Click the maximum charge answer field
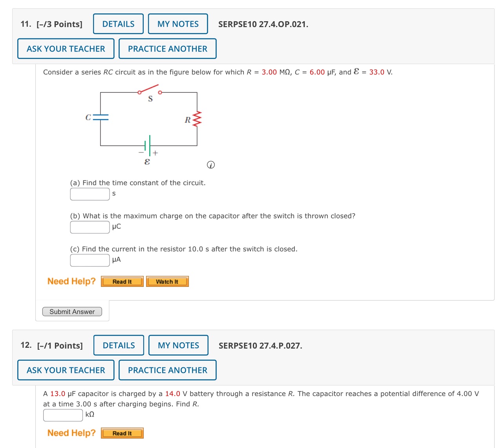This screenshot has width=503, height=448. coord(90,227)
